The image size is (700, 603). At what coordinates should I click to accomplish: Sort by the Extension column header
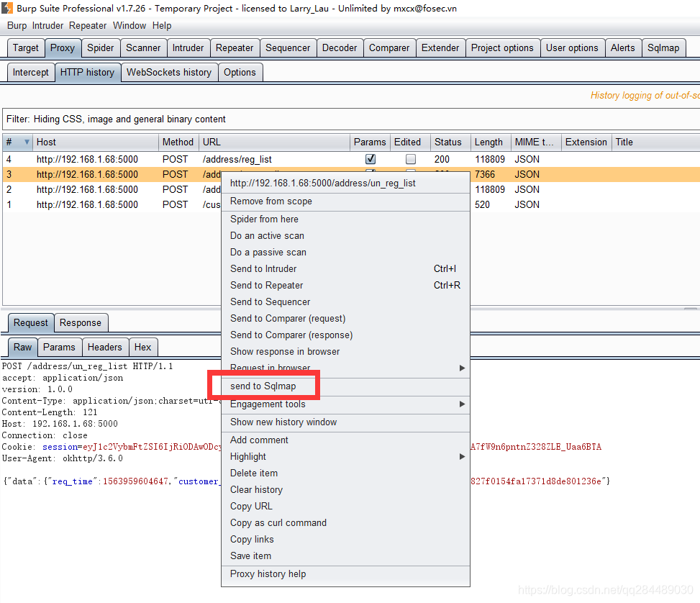[x=586, y=142]
